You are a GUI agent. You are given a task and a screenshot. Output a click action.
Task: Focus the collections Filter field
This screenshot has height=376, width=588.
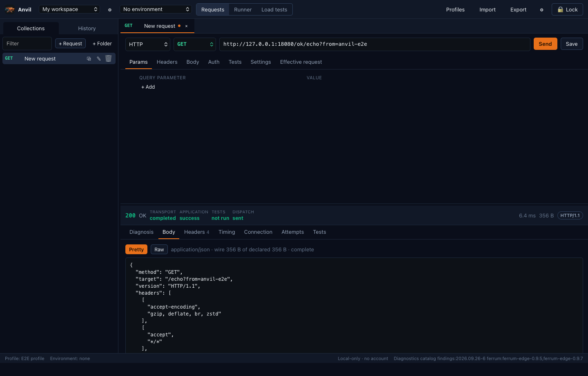point(27,43)
